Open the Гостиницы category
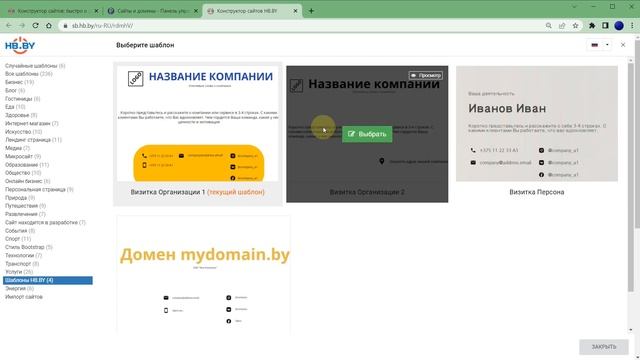Image resolution: width=640 pixels, height=360 pixels. [x=23, y=99]
